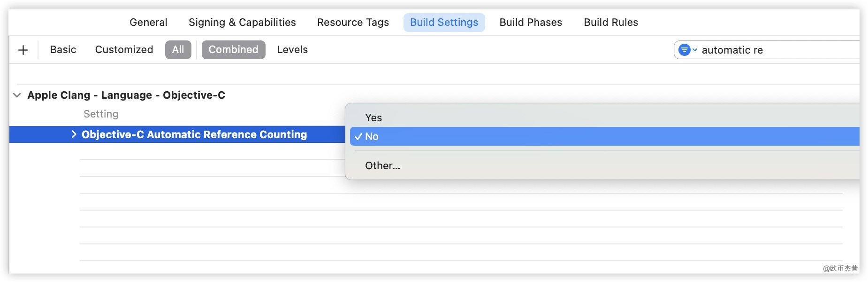Collapse Apple Clang Language Objective-C section
The height and width of the screenshot is (282, 868).
coord(17,95)
